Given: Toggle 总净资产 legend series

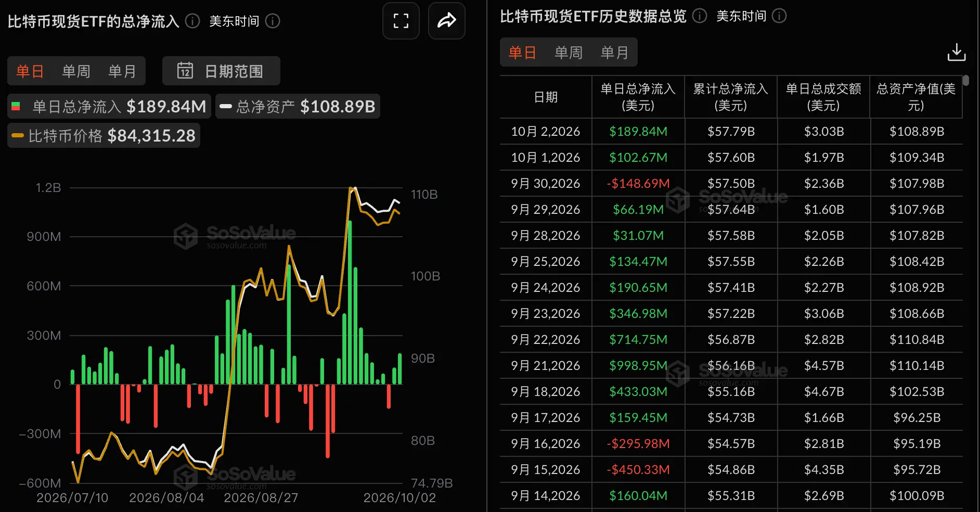Looking at the screenshot, I should (298, 106).
